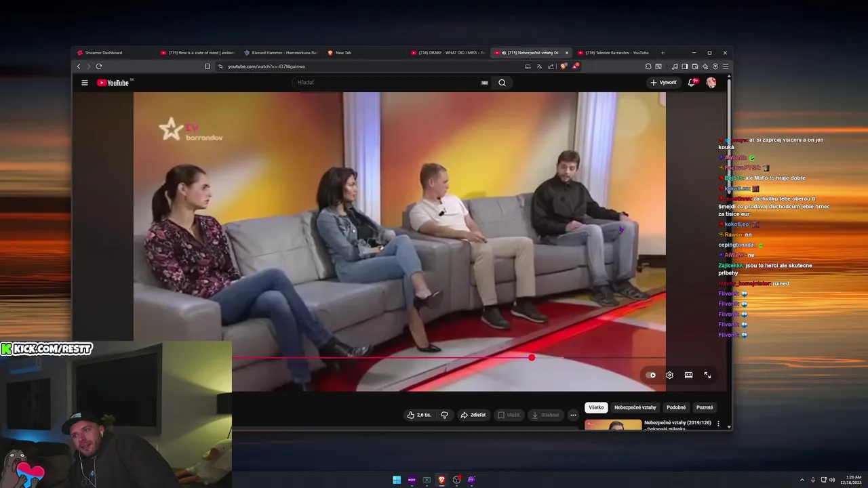Toggle the video autoplay switch
The width and height of the screenshot is (868, 488).
pos(651,375)
